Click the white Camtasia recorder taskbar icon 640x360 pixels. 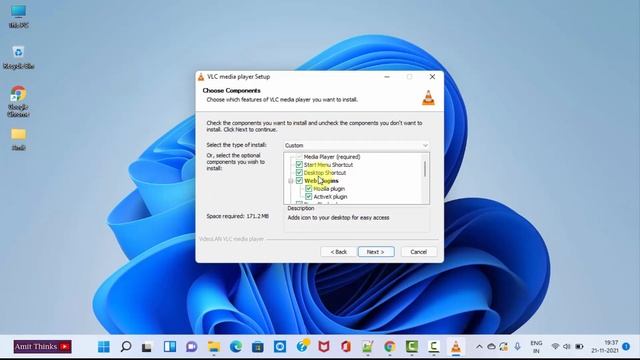coord(433,347)
